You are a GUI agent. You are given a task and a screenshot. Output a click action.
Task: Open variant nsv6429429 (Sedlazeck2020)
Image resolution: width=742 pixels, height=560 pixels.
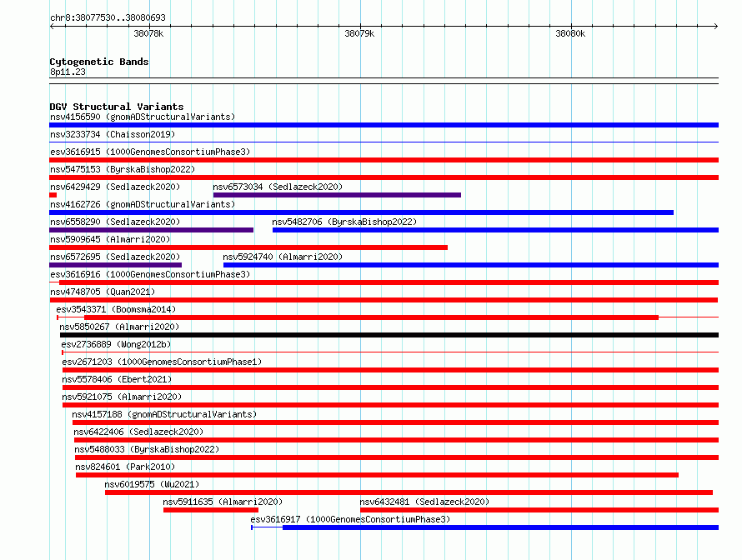[115, 187]
